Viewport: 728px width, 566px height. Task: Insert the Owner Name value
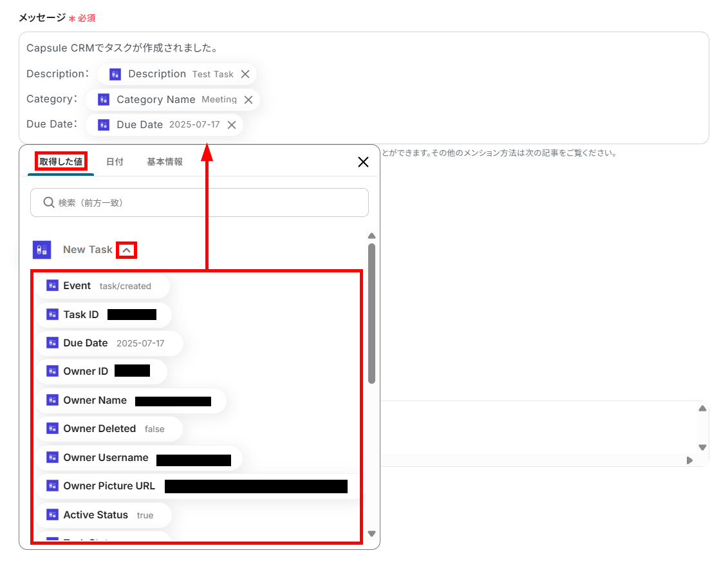click(131, 401)
